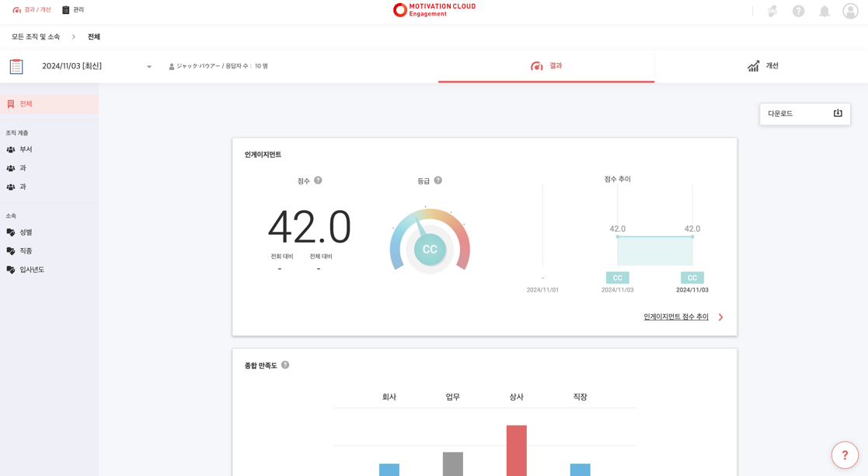Select 입사년도 in the sidebar
868x476 pixels.
click(32, 270)
